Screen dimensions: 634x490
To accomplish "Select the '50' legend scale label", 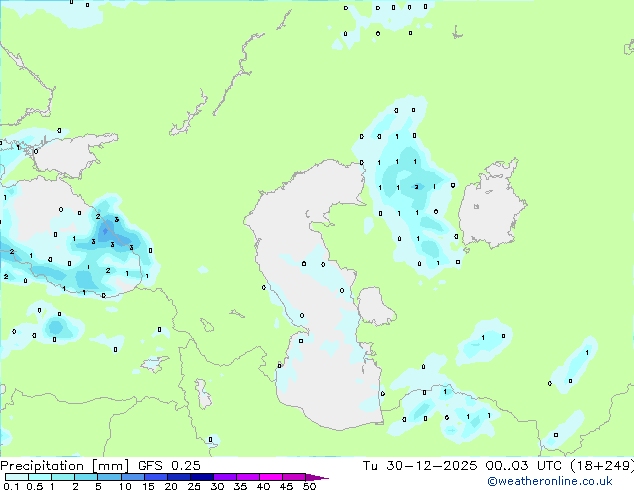I will click(x=309, y=486).
